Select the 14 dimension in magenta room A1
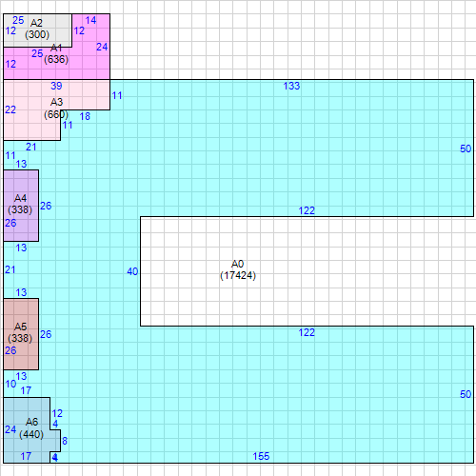Image resolution: width=476 pixels, height=476 pixels. click(90, 20)
